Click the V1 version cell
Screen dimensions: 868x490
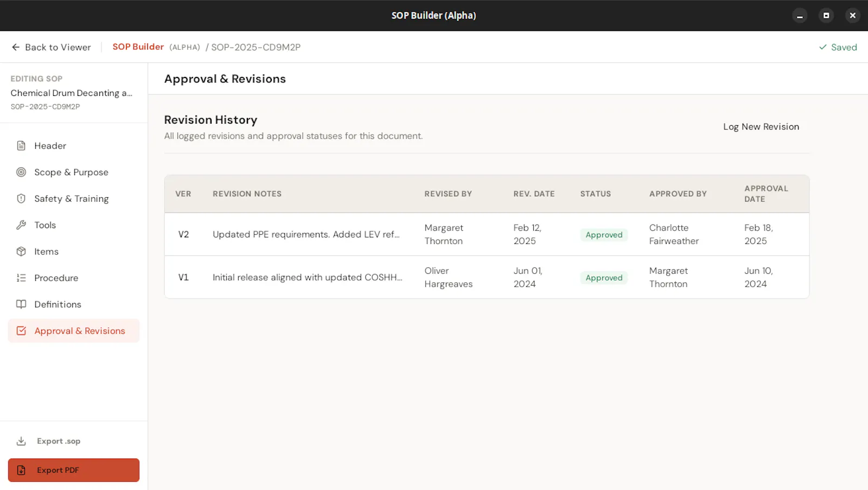pos(183,277)
